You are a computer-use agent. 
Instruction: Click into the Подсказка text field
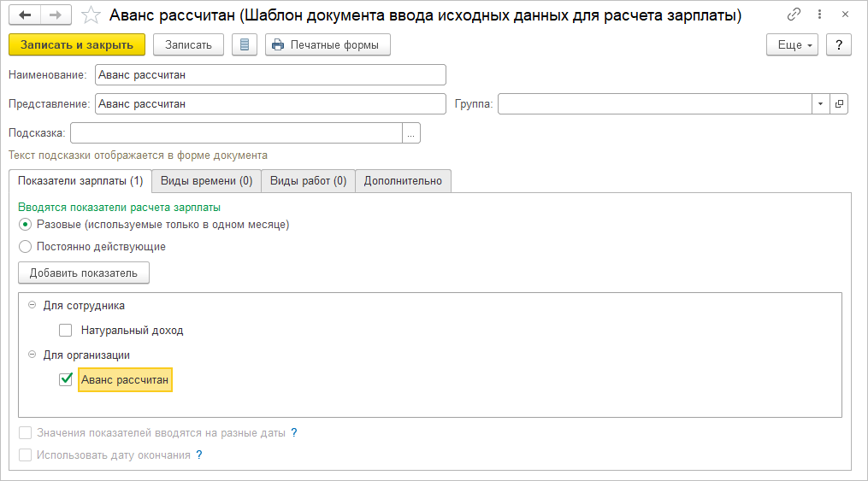click(236, 133)
